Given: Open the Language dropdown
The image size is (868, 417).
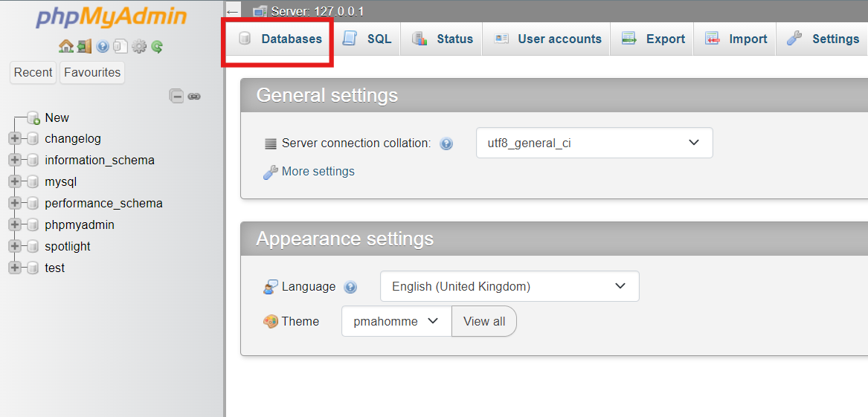Looking at the screenshot, I should [509, 286].
